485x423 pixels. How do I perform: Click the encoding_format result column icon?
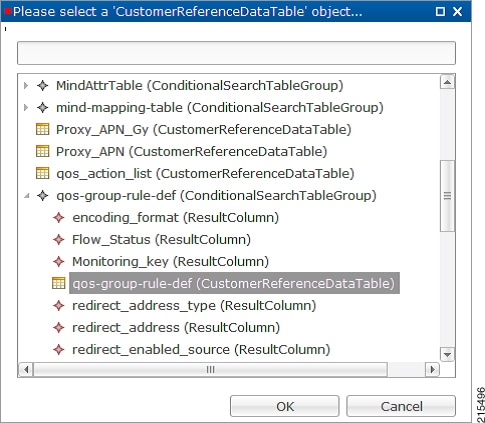point(59,217)
